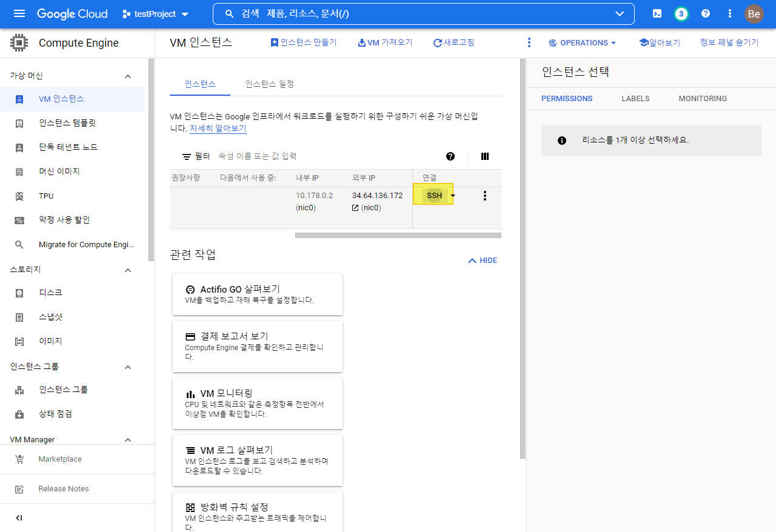Open the SSH connection options arrow
Image resolution: width=776 pixels, height=532 pixels.
click(453, 196)
